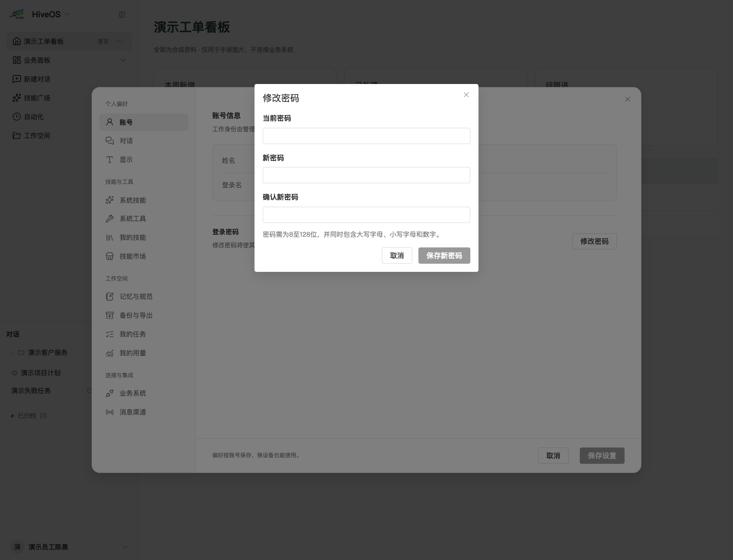Click the 演 user avatar at bottom

point(17,547)
